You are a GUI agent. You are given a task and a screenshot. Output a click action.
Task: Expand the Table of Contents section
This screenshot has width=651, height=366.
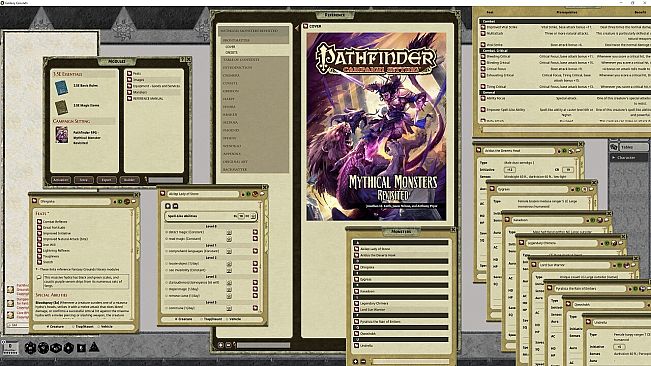pyautogui.click(x=254, y=60)
